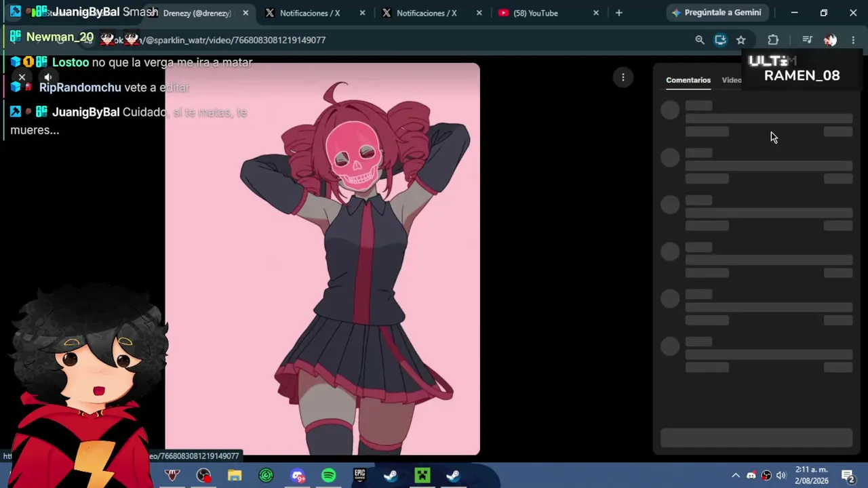Open the second Steam taskbar icon
The width and height of the screenshot is (868, 488).
[453, 475]
